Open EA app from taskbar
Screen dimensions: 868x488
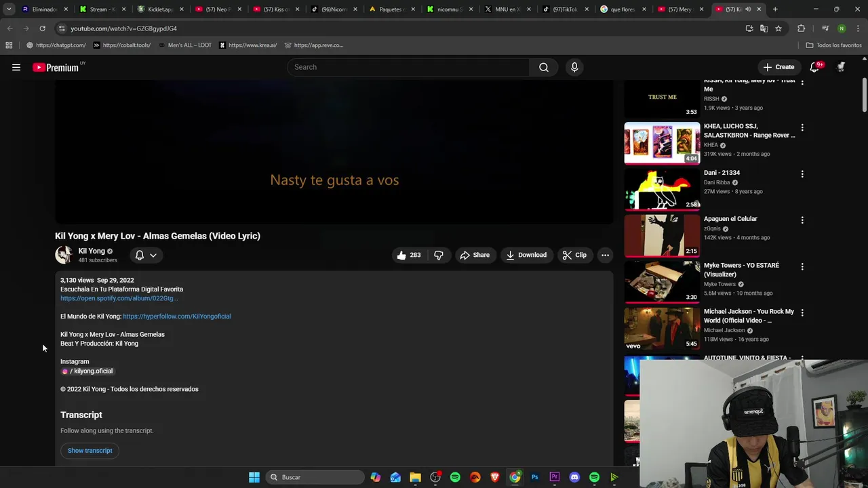pyautogui.click(x=475, y=477)
